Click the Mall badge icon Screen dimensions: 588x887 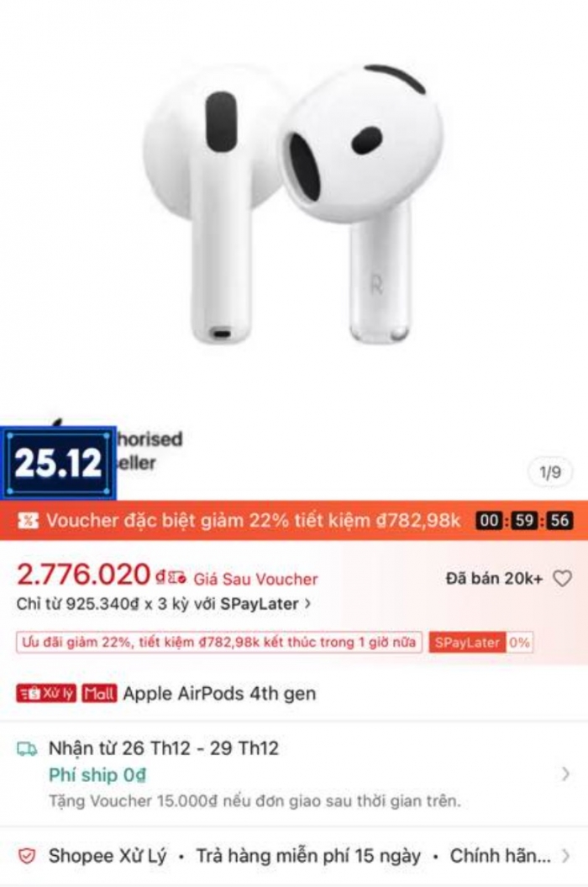click(x=99, y=693)
